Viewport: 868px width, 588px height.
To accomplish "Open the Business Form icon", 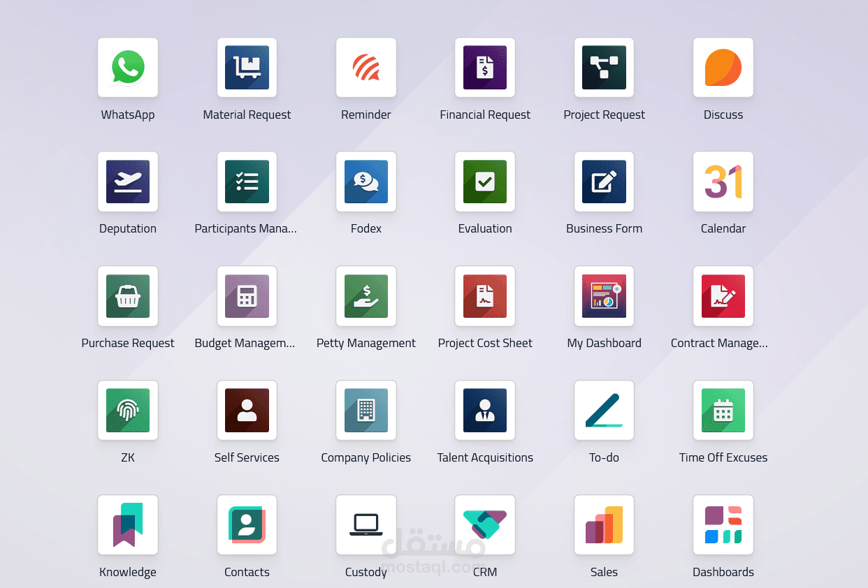I will pos(604,182).
